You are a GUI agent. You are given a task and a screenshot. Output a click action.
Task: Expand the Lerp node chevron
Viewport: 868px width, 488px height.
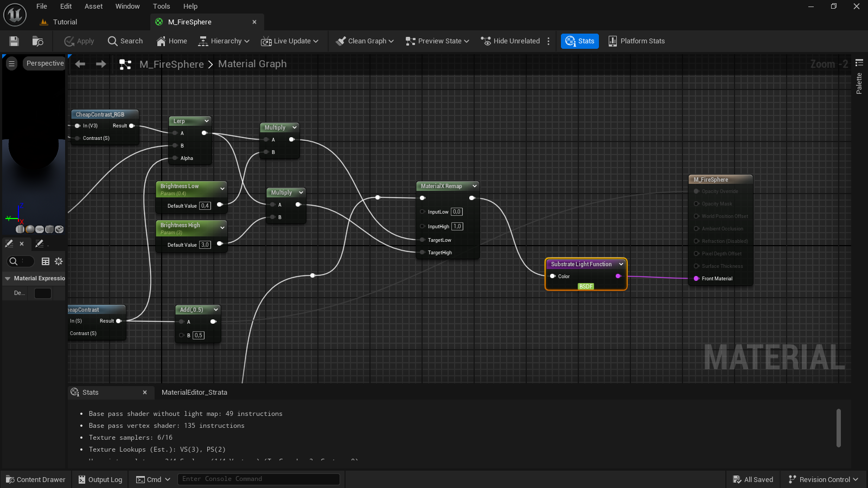click(x=207, y=121)
